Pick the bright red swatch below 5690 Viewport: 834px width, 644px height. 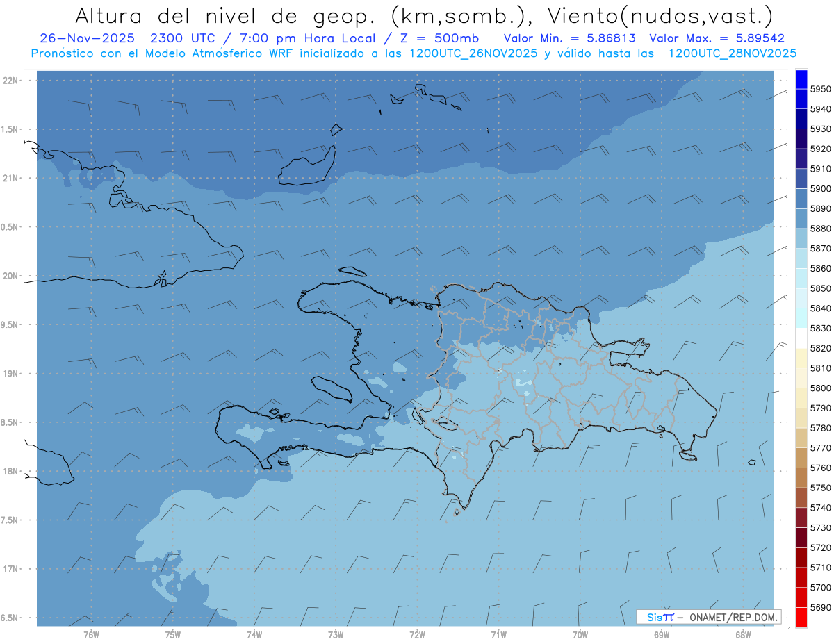pyautogui.click(x=801, y=617)
